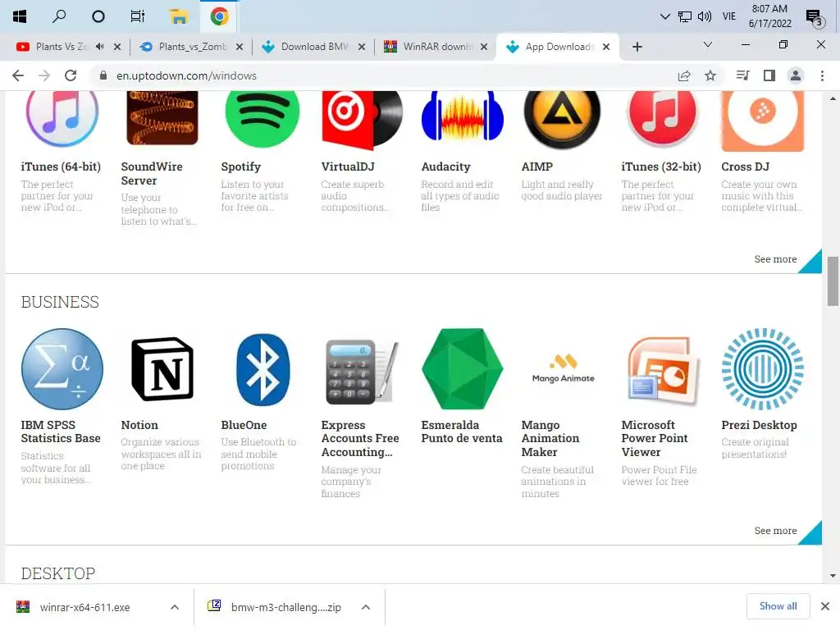Click the Prezi Desktop icon
This screenshot has width=840, height=630.
click(762, 369)
